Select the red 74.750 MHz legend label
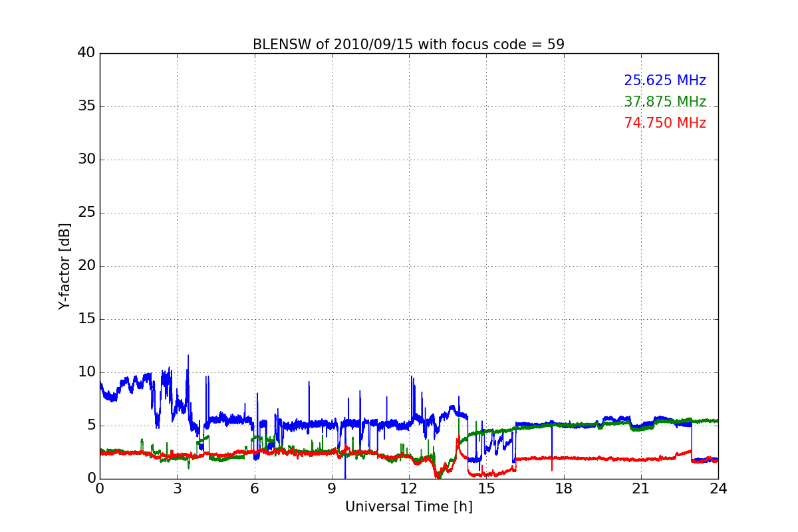 665,123
